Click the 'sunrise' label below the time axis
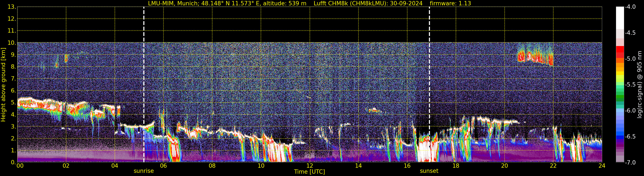Image resolution: width=644 pixels, height=176 pixels. click(144, 171)
